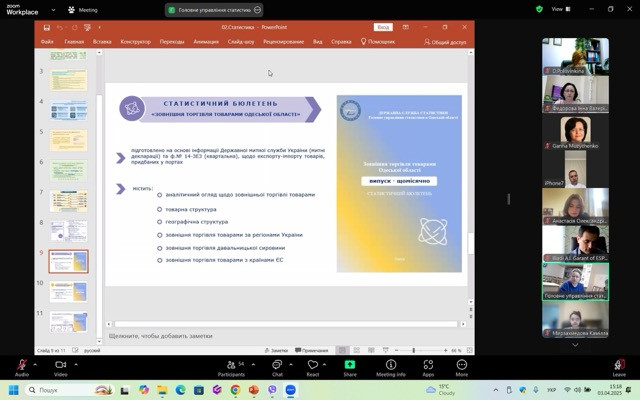The width and height of the screenshot is (640, 400).
Task: Open File Explorer from taskbar
Action: pyautogui.click(x=162, y=390)
